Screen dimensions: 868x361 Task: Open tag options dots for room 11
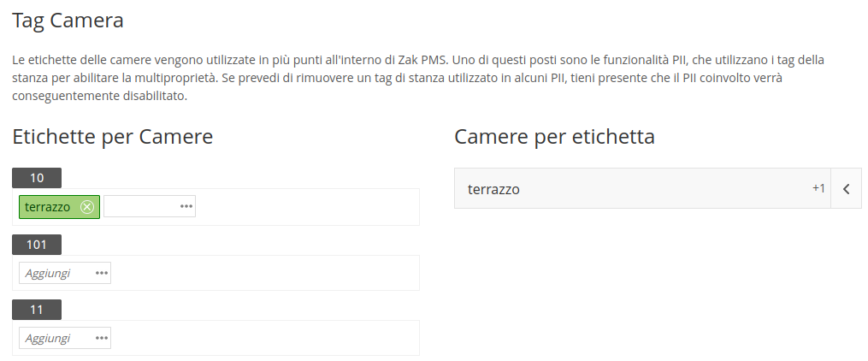pyautogui.click(x=101, y=338)
